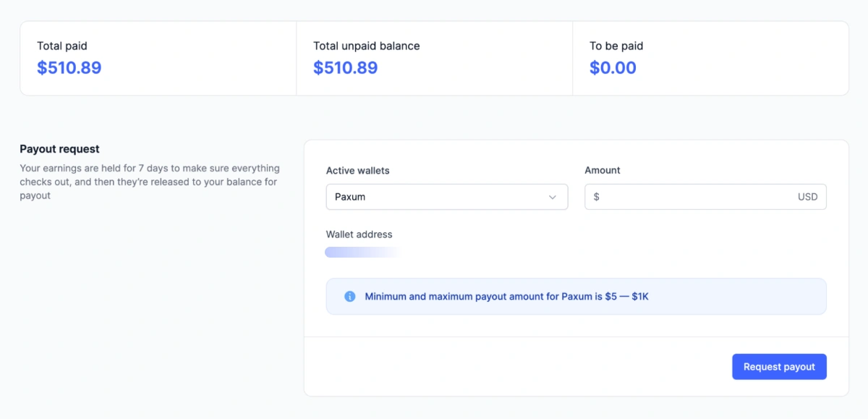The width and height of the screenshot is (868, 419).
Task: Expand the wallet selection list
Action: tap(446, 196)
